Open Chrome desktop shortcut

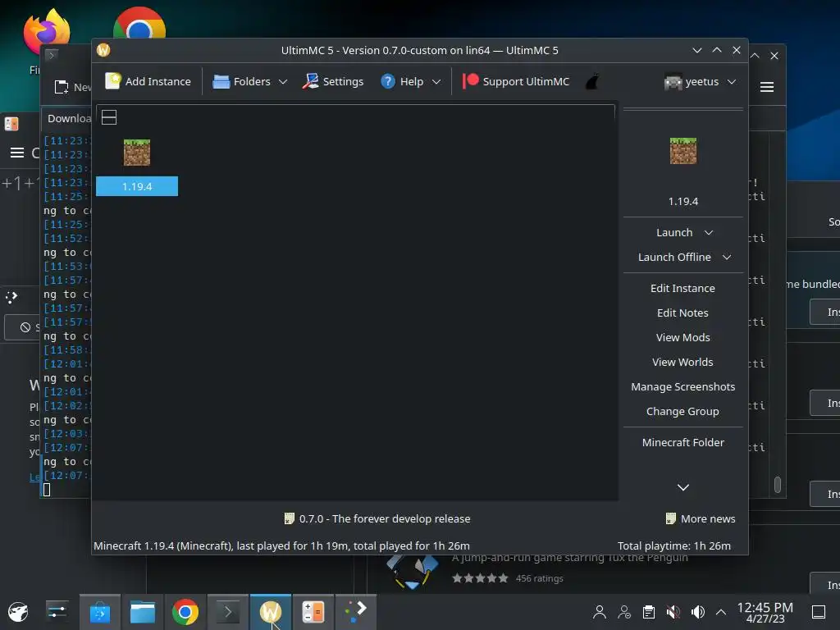139,24
